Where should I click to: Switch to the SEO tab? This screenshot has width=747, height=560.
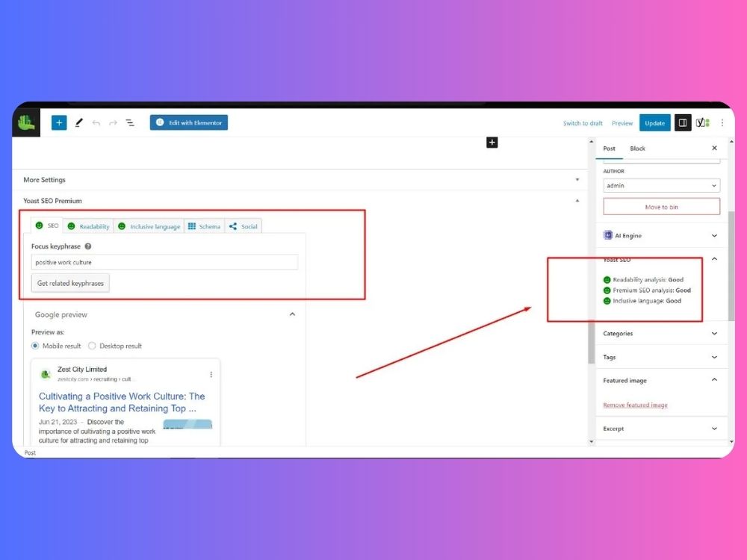click(x=47, y=225)
